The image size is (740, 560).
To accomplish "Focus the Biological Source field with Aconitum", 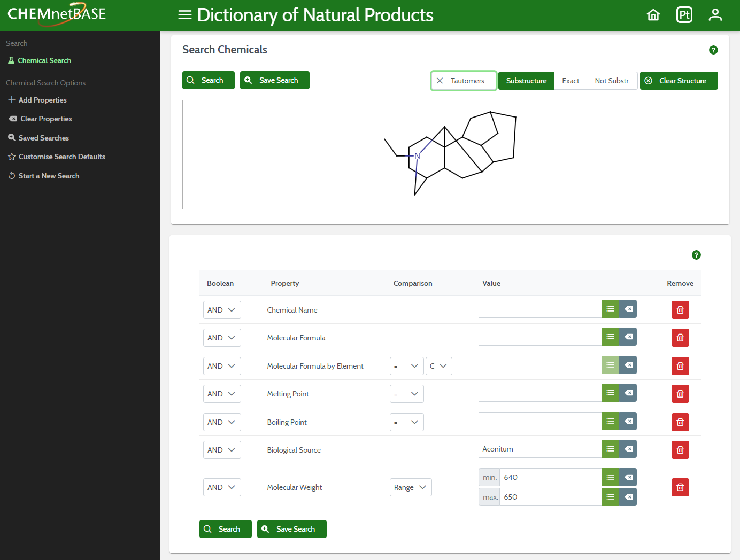I will [x=540, y=449].
